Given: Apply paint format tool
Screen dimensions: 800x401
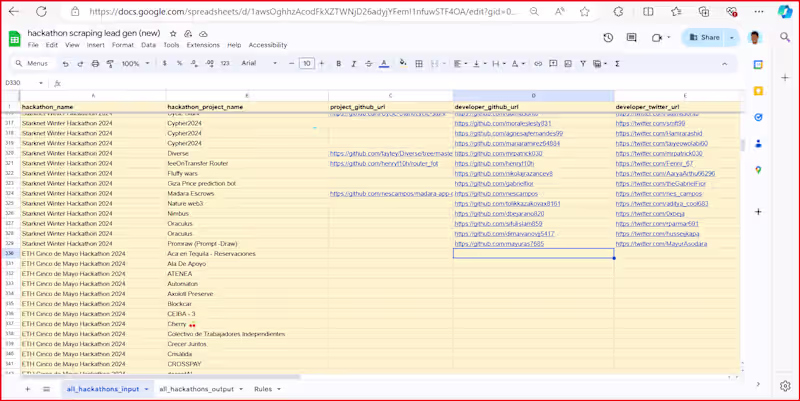Looking at the screenshot, I should 110,63.
